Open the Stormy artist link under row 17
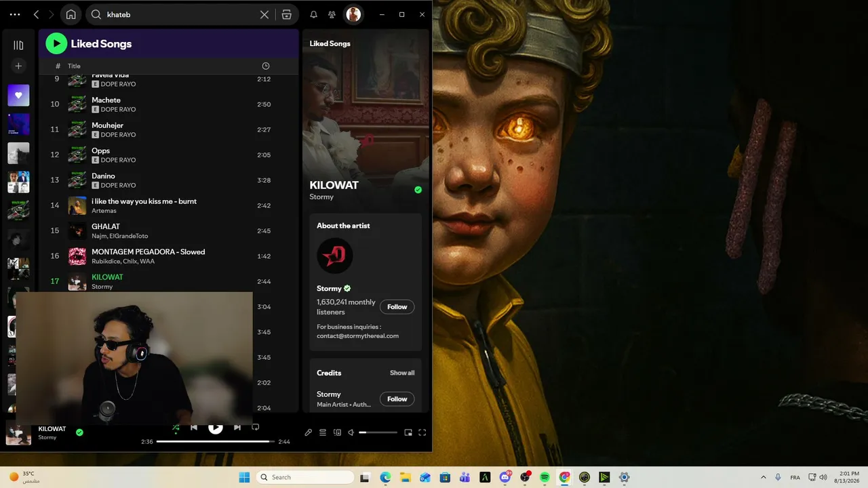This screenshot has height=488, width=868. click(x=102, y=287)
